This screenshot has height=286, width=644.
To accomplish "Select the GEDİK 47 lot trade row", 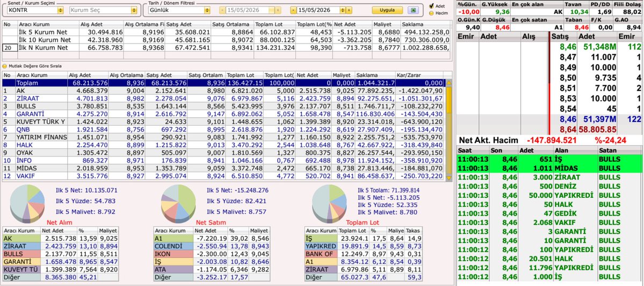I will click(549, 213).
